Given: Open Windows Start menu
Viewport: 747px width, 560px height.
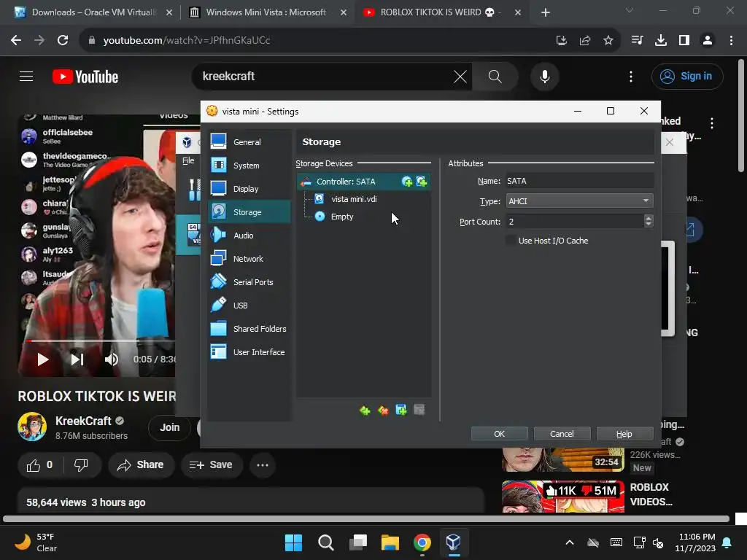Looking at the screenshot, I should tap(293, 542).
